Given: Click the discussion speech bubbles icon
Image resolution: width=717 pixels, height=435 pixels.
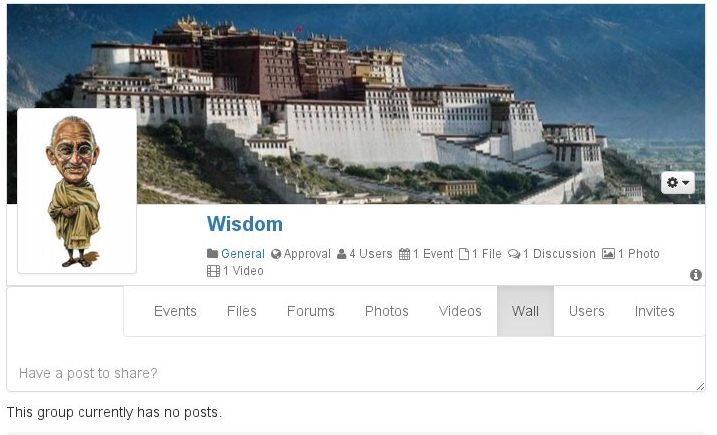Looking at the screenshot, I should (514, 254).
